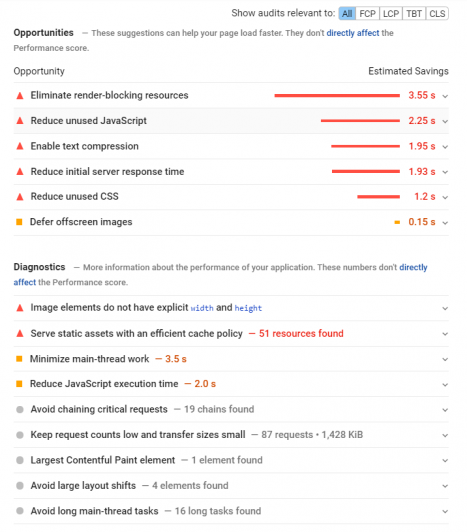Open Keep request counts low audit row
Screen dimensions: 467x532
point(231,435)
